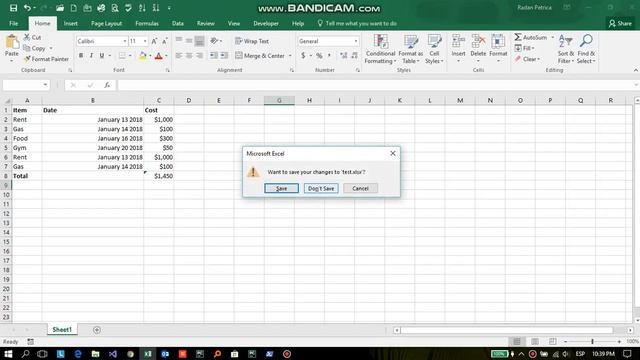Image resolution: width=640 pixels, height=360 pixels.
Task: Toggle align right alignment
Action: click(200, 56)
